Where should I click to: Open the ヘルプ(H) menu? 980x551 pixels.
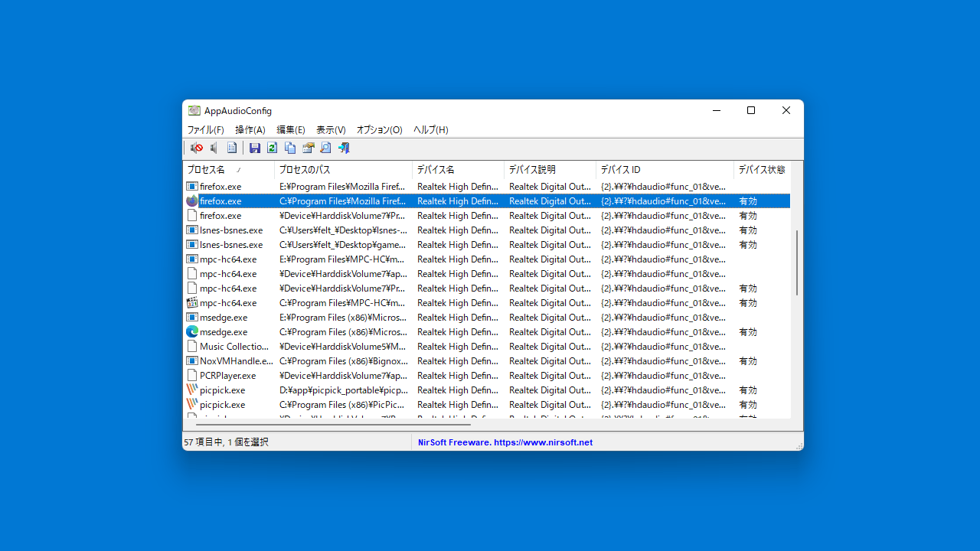pyautogui.click(x=431, y=130)
